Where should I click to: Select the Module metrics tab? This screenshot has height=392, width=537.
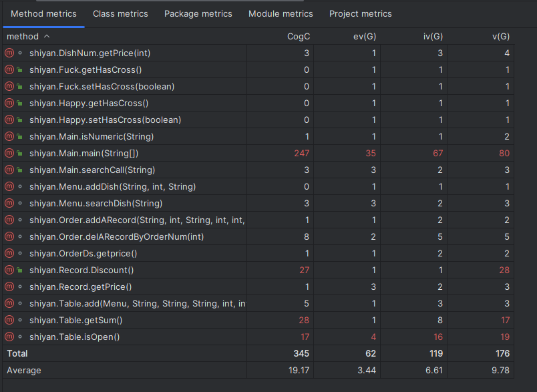[x=281, y=13]
